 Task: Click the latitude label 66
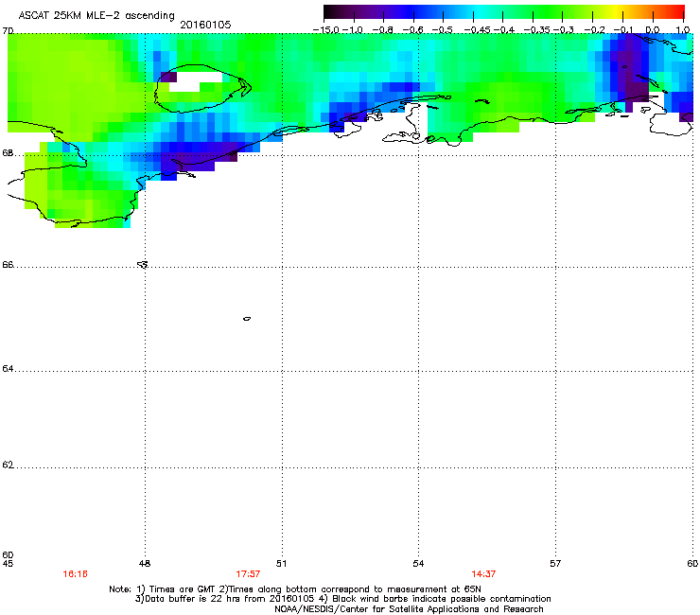click(8, 264)
